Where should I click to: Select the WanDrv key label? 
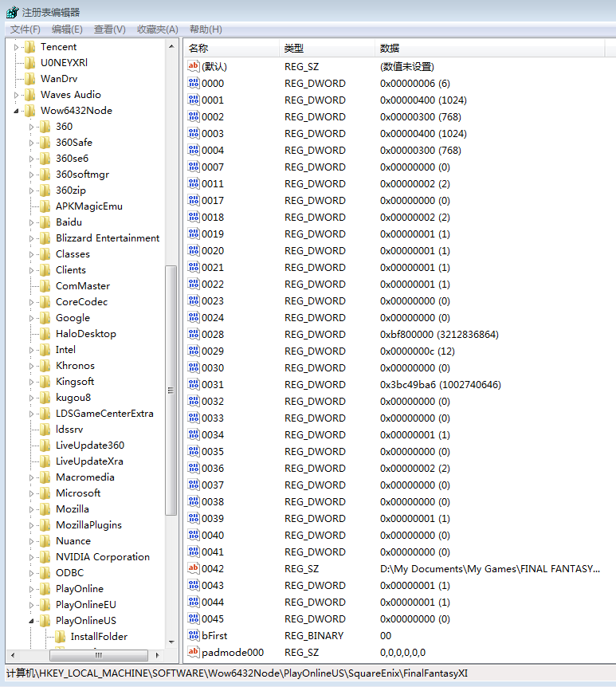pos(59,78)
